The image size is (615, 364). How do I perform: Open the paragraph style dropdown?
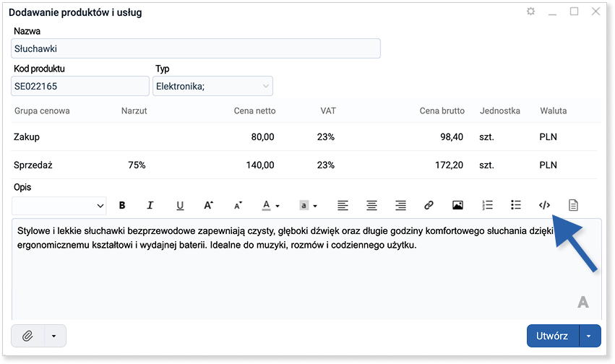pos(59,206)
